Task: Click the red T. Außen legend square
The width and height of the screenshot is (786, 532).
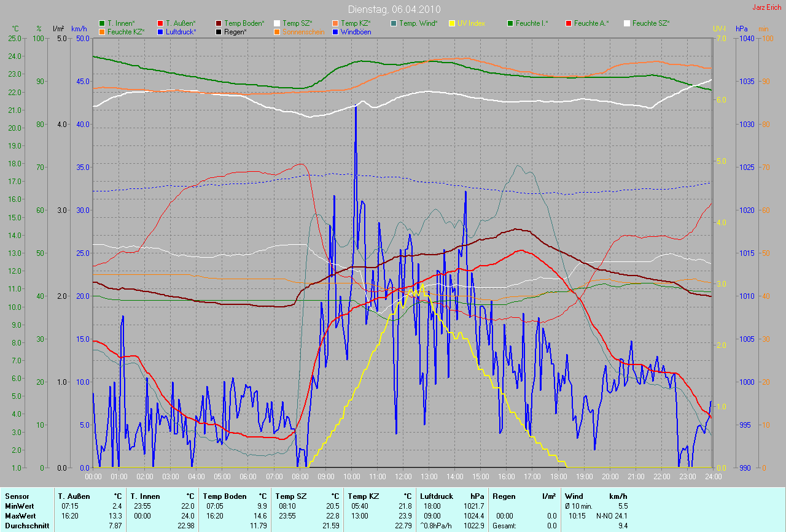Action: pos(160,23)
